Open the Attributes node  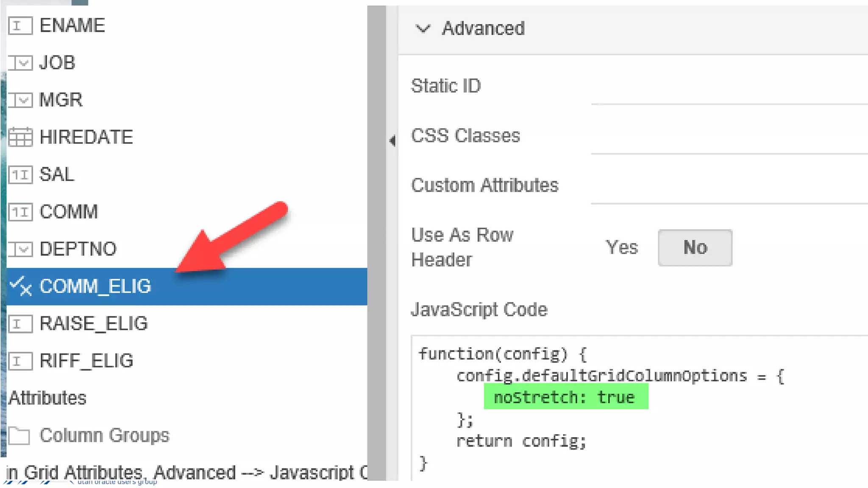(47, 398)
